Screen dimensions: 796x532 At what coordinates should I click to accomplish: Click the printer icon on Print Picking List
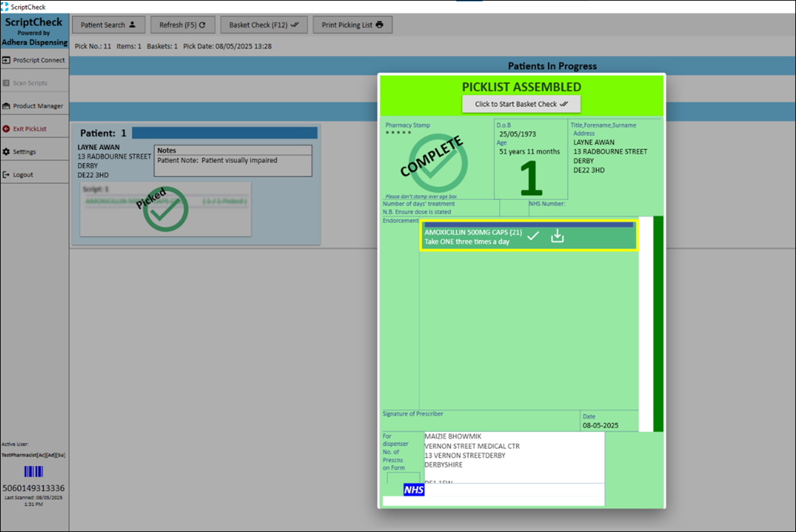click(x=379, y=24)
